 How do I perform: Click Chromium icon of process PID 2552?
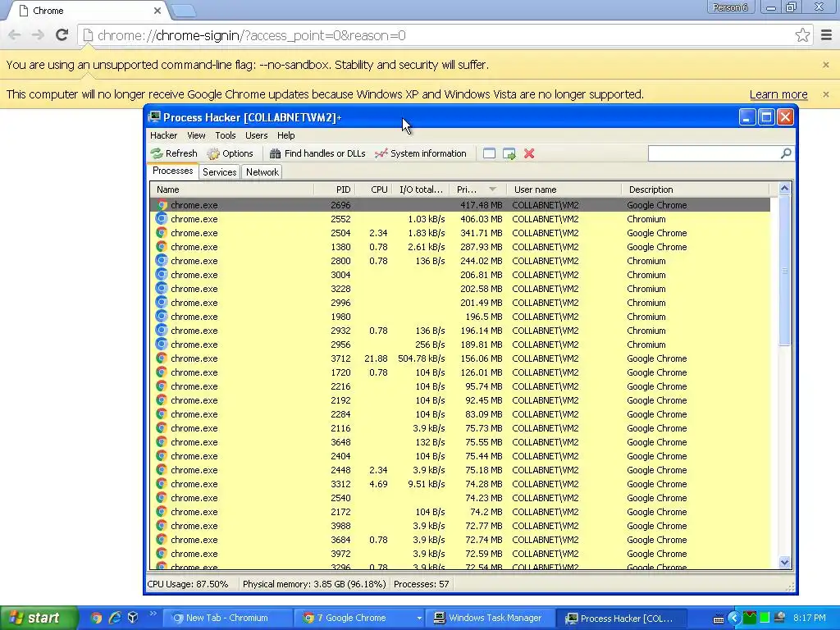(x=162, y=219)
